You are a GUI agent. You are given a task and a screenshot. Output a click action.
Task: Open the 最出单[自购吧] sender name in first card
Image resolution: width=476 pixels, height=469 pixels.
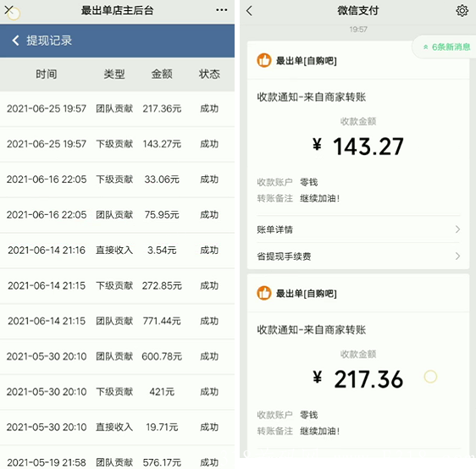306,61
